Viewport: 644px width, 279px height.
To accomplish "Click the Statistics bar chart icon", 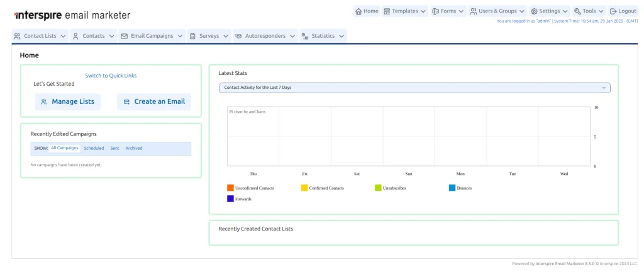I will coord(305,36).
